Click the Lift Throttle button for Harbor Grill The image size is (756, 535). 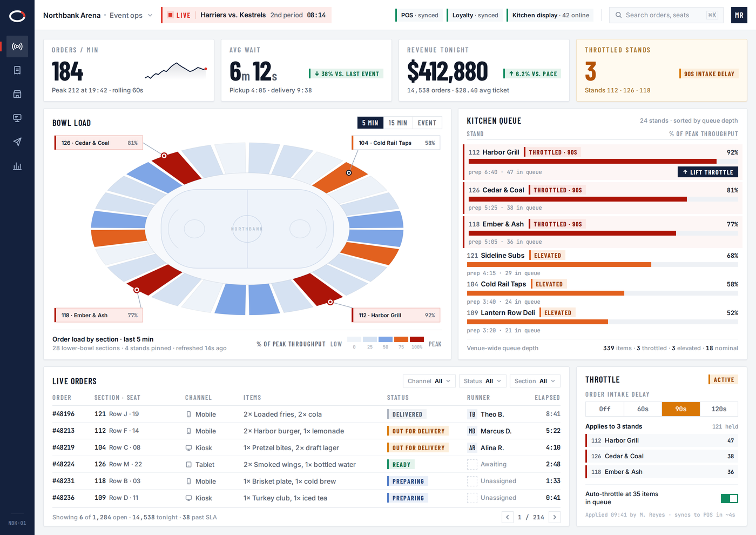tap(708, 172)
